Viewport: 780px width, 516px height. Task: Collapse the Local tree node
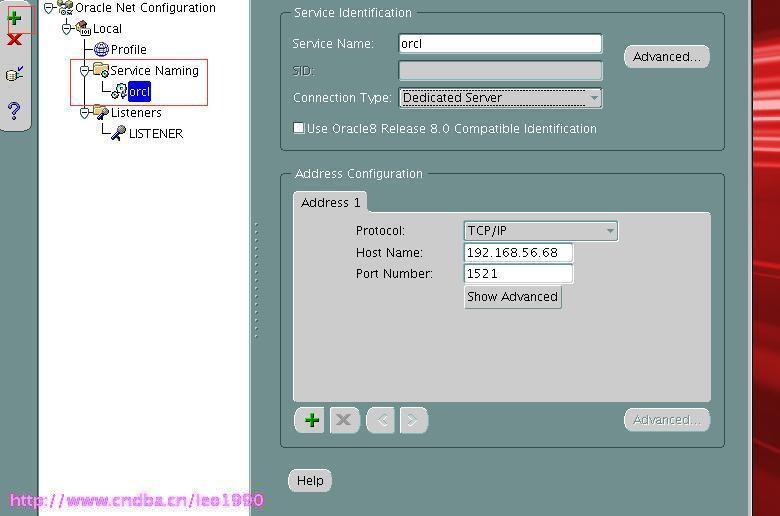point(67,28)
